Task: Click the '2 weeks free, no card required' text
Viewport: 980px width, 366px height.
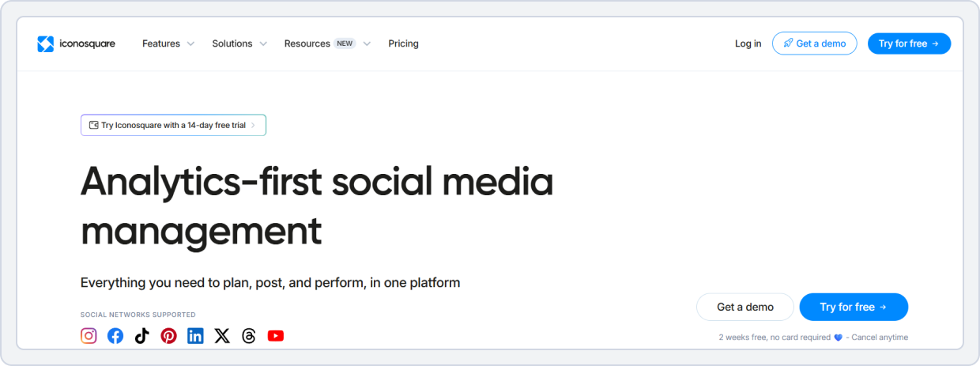Action: [775, 338]
